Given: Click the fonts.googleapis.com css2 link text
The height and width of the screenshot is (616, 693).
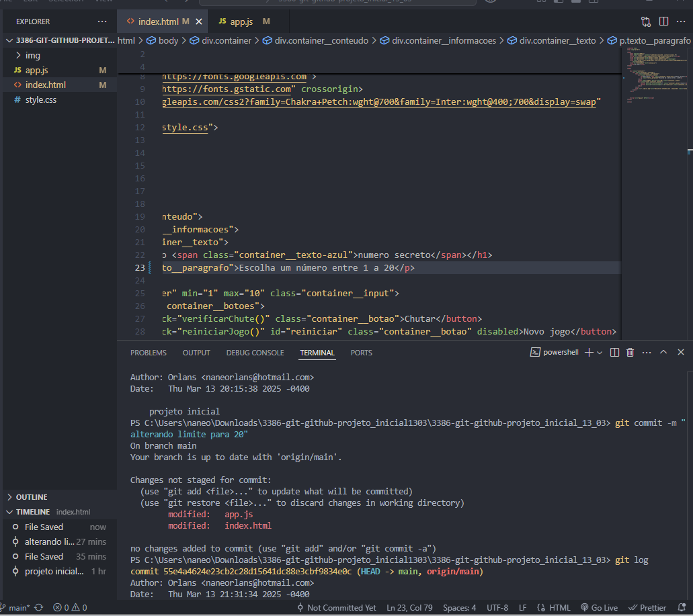Looking at the screenshot, I should [x=378, y=102].
